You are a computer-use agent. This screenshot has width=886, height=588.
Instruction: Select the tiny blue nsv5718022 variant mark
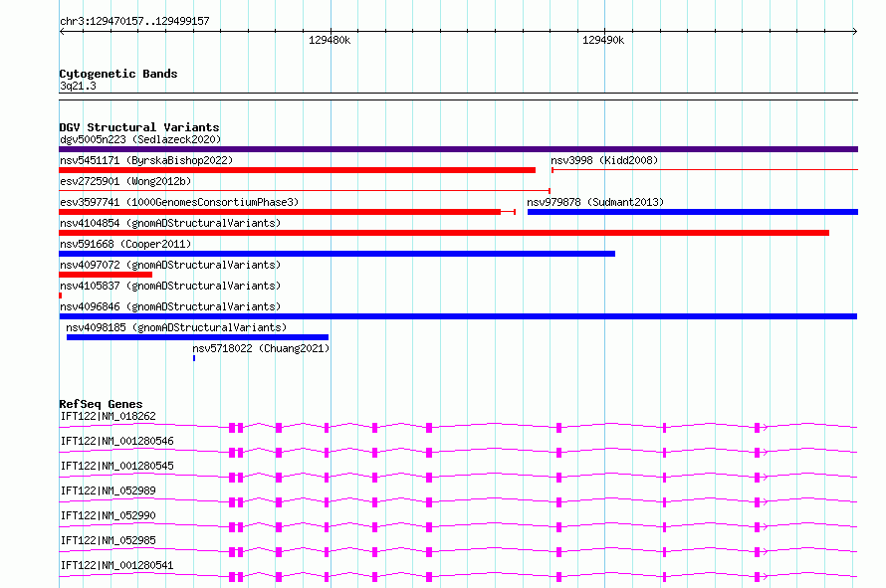pyautogui.click(x=194, y=358)
